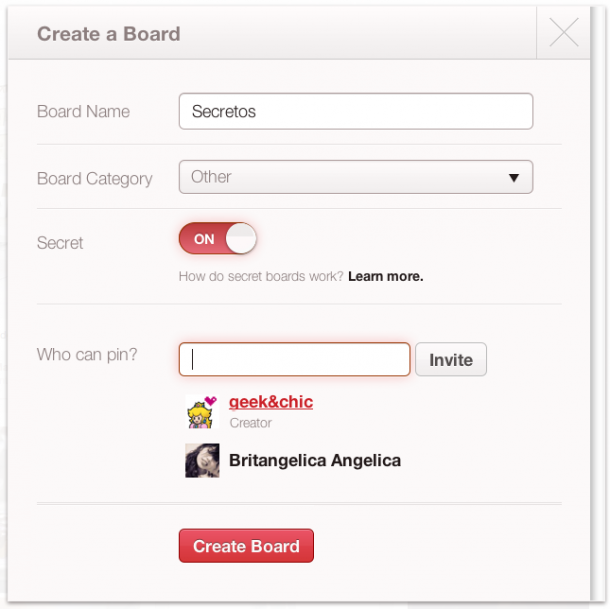Open the geek&chic profile link

(x=271, y=402)
